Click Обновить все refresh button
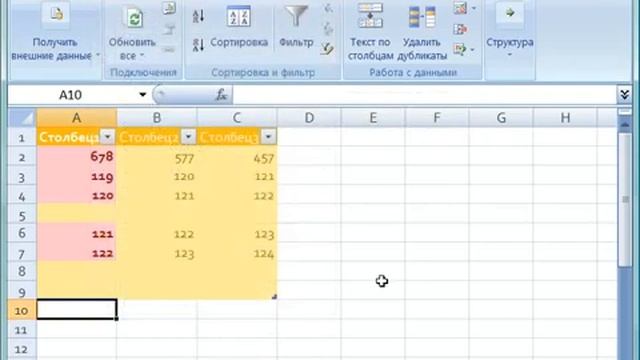The image size is (640, 360). 132,32
